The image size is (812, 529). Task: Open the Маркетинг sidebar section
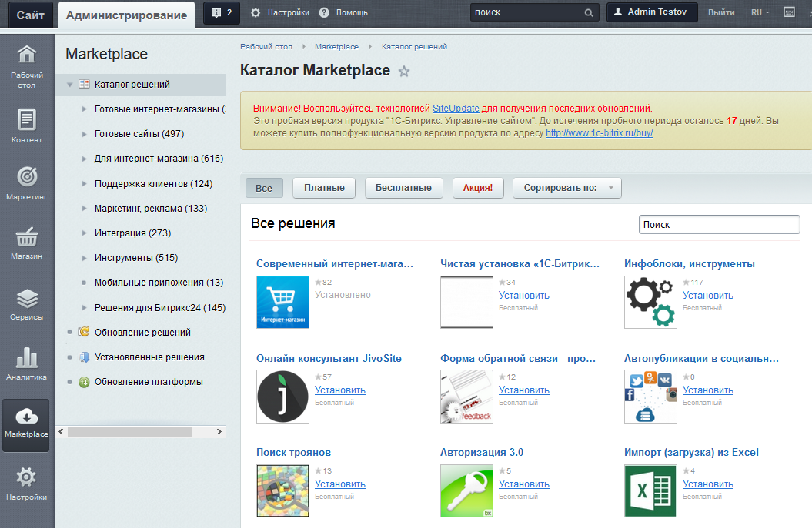pyautogui.click(x=27, y=183)
